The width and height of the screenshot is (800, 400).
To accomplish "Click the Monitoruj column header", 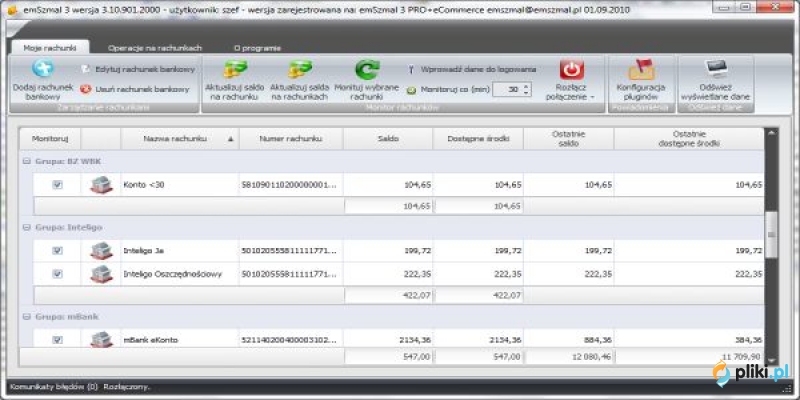I will (x=50, y=138).
